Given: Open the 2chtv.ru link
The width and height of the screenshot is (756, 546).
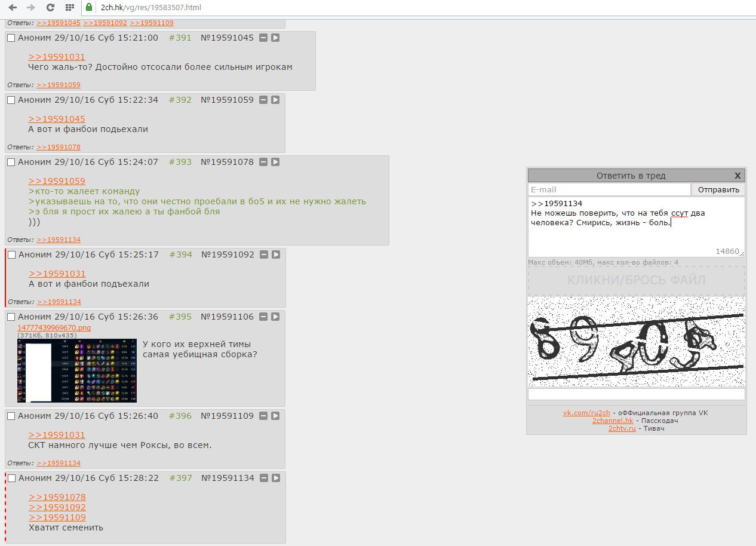Looking at the screenshot, I should pyautogui.click(x=622, y=428).
